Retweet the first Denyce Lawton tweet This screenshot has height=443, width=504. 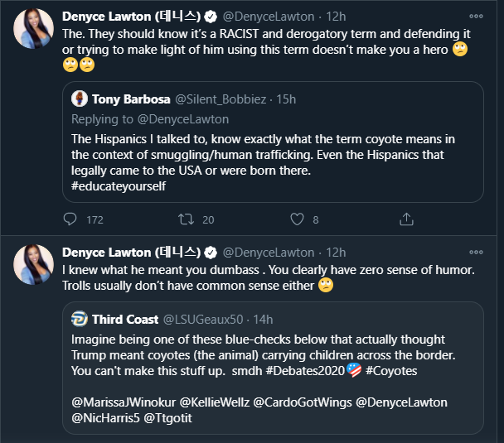tap(187, 219)
